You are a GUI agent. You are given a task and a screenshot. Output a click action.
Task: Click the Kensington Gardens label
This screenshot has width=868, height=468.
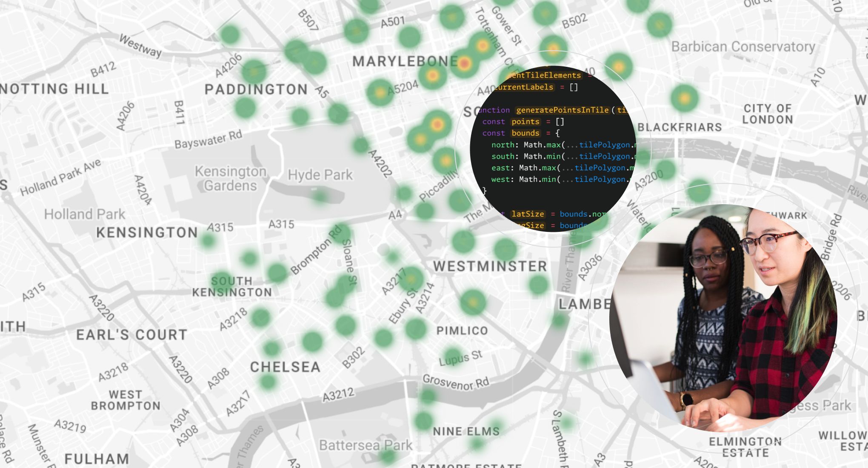coord(230,178)
